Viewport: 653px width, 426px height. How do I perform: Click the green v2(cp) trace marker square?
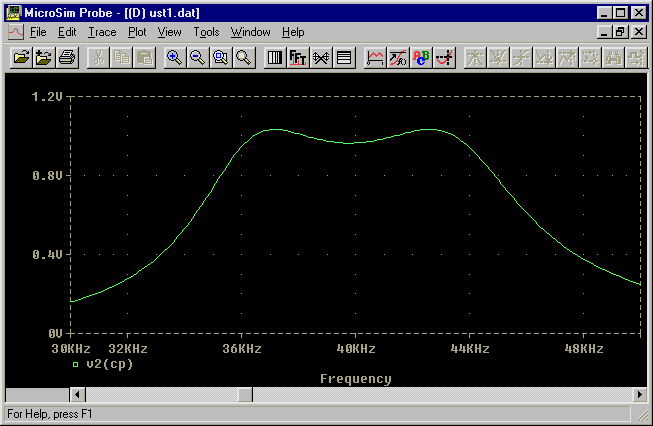(x=75, y=364)
